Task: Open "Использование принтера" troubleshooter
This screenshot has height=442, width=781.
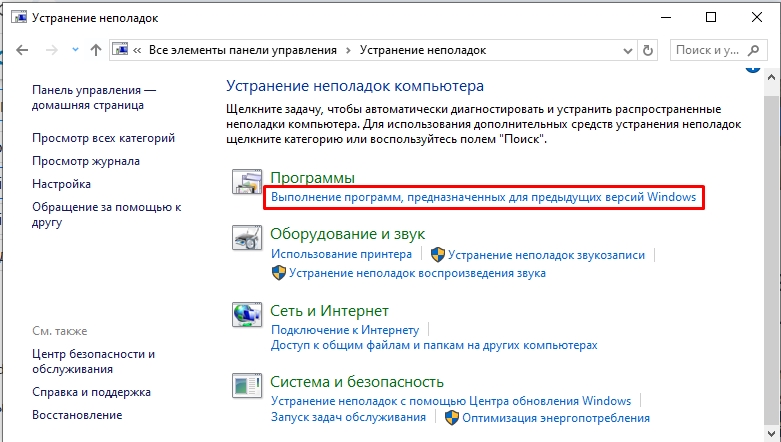Action: [x=341, y=254]
